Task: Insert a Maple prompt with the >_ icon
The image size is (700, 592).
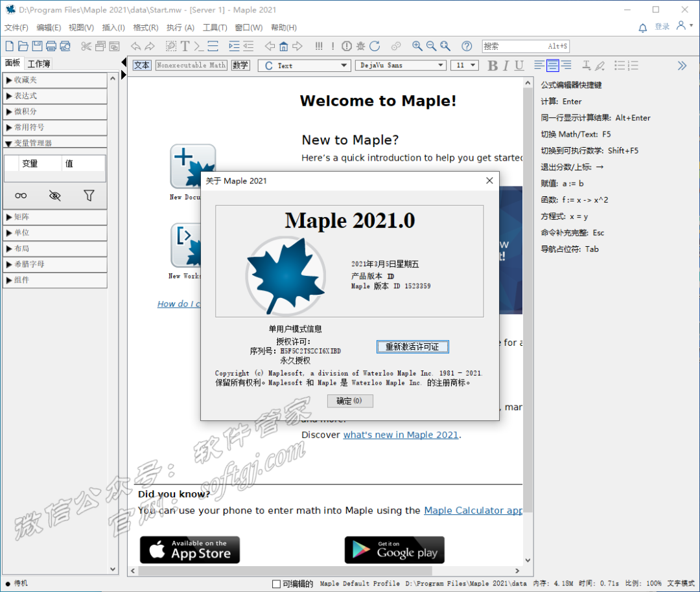Action: (x=199, y=46)
